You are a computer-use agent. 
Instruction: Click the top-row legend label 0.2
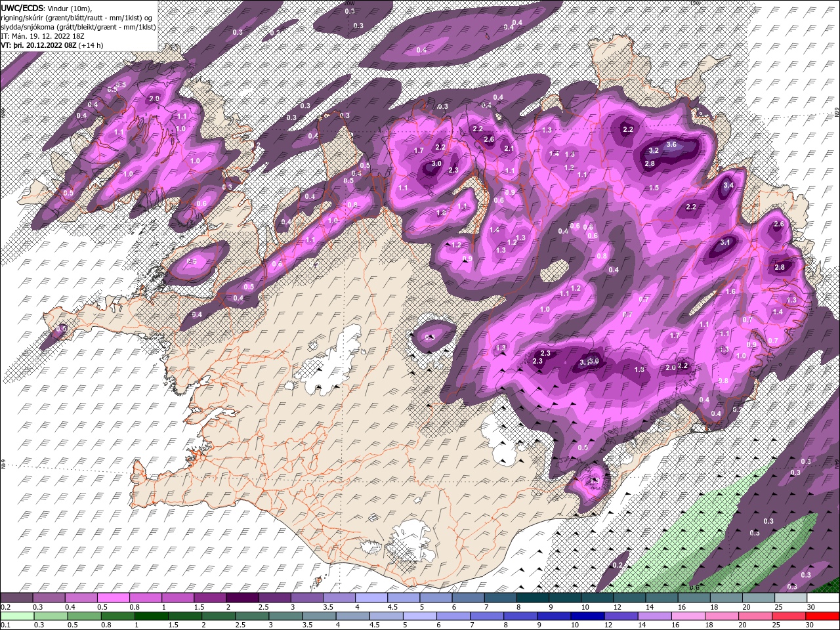click(x=5, y=607)
